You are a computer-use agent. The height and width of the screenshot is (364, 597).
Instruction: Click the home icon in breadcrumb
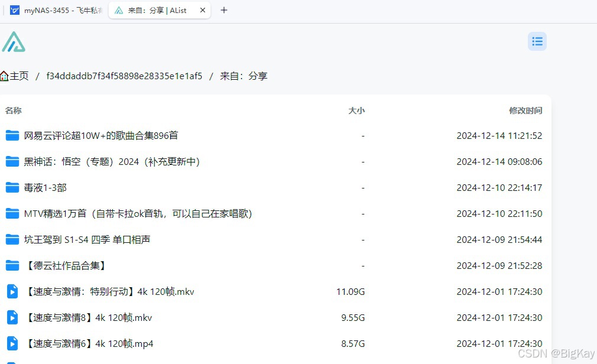point(4,76)
